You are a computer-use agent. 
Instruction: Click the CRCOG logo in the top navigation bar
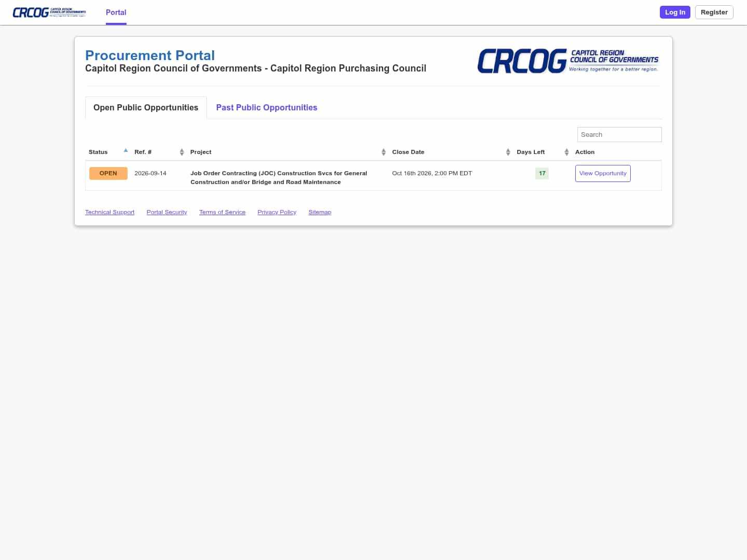[x=49, y=12]
